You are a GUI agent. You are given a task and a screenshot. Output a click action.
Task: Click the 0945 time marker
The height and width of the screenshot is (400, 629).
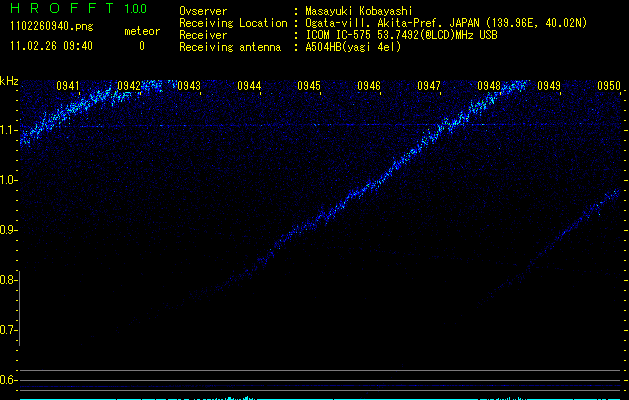(x=309, y=86)
